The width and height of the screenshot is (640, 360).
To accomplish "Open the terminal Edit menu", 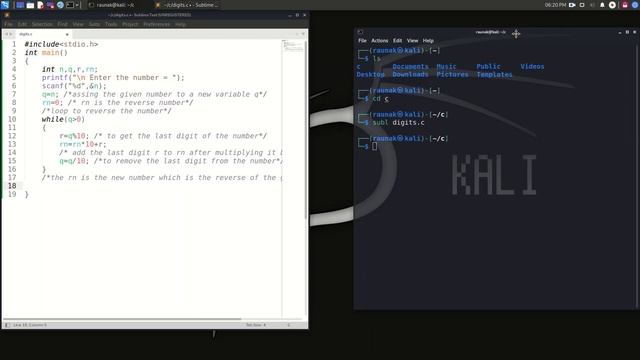I will 398,41.
